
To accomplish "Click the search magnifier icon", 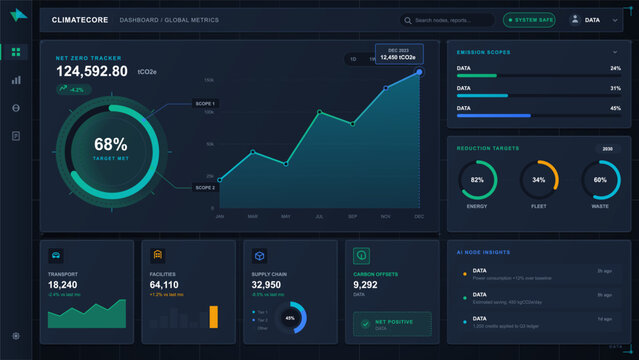I will coord(408,20).
